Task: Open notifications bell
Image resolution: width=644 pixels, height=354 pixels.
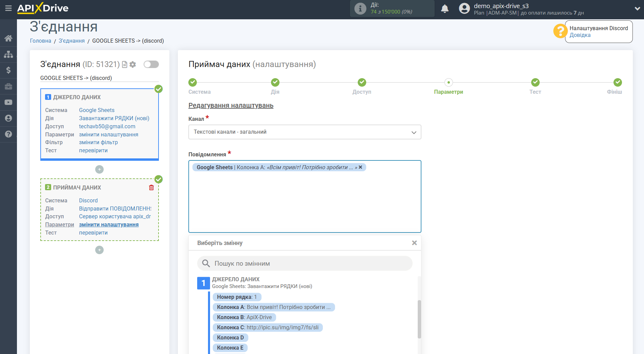Action: point(445,8)
